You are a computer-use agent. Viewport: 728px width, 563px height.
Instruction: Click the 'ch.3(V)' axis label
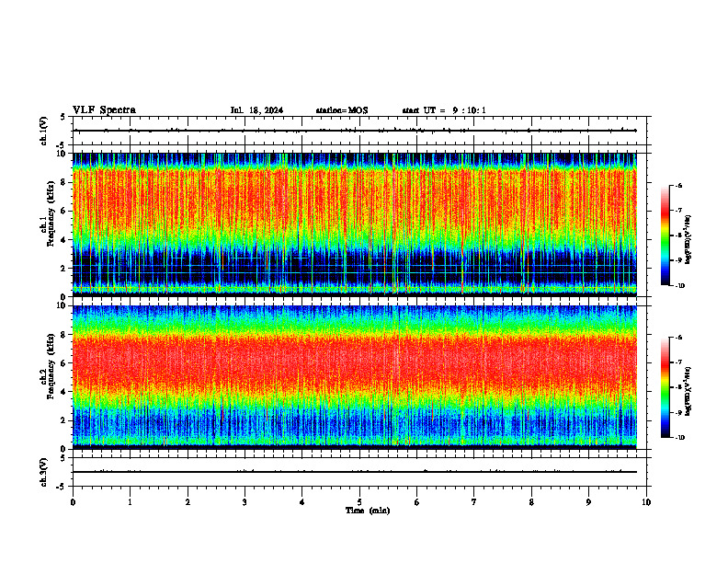click(x=44, y=472)
